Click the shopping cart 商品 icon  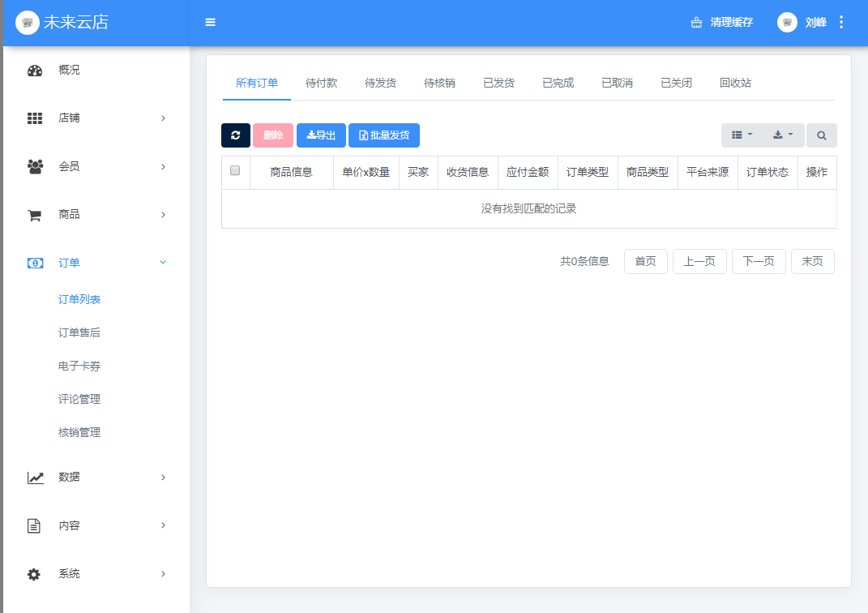coord(35,215)
